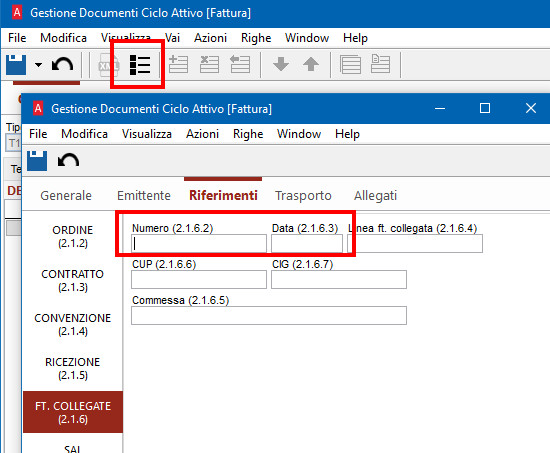Maximize the front Gestione Documenti window
This screenshot has width=550, height=453.
click(x=485, y=108)
